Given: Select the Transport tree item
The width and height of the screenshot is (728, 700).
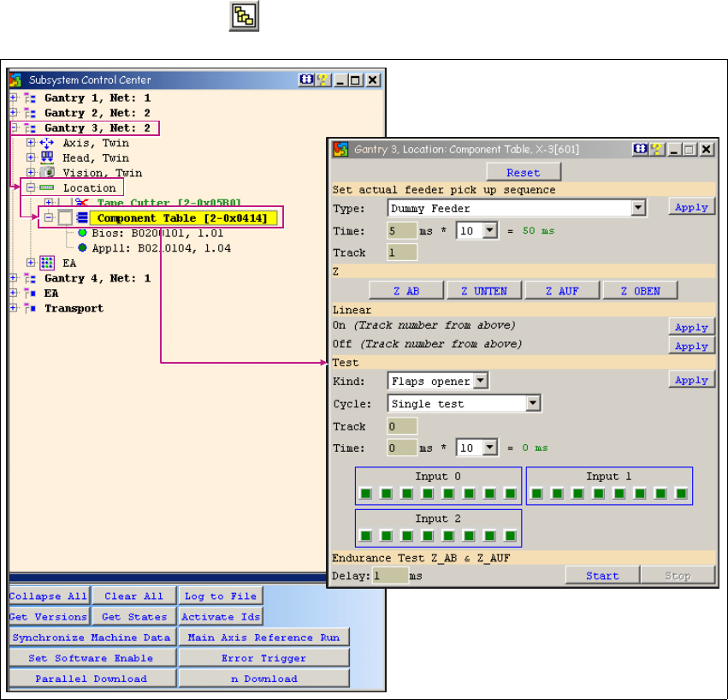Looking at the screenshot, I should pyautogui.click(x=74, y=308).
